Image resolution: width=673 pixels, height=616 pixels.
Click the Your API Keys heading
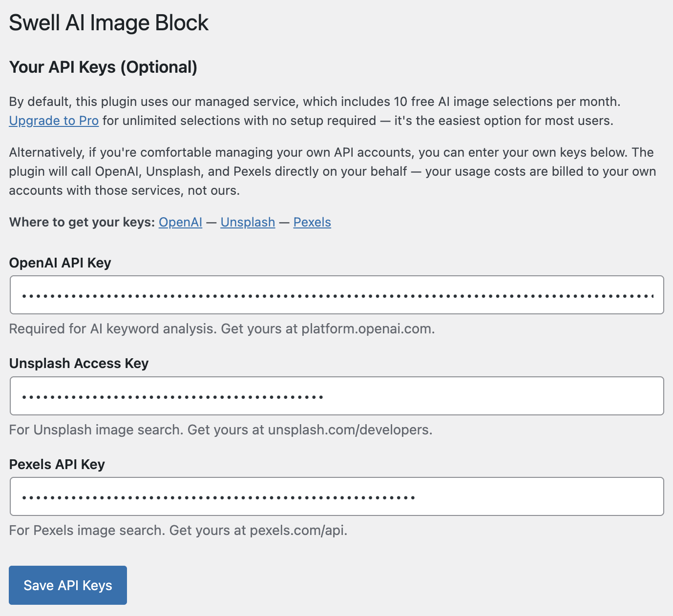tap(103, 67)
